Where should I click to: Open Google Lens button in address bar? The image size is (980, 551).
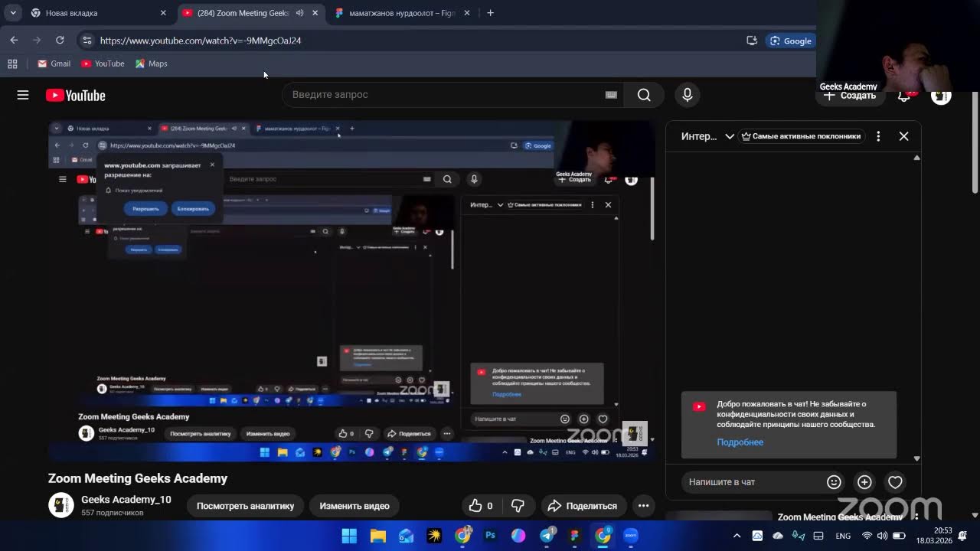tap(790, 41)
